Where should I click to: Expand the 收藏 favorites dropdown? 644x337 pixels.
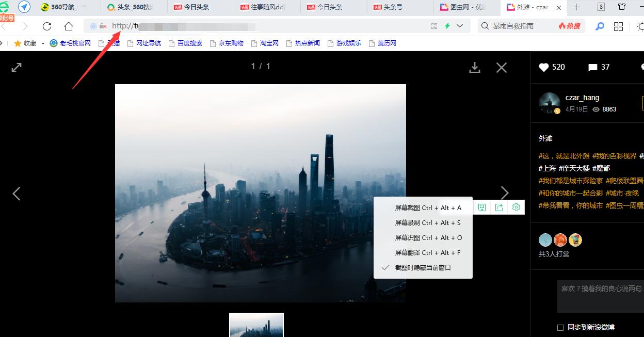[x=42, y=43]
